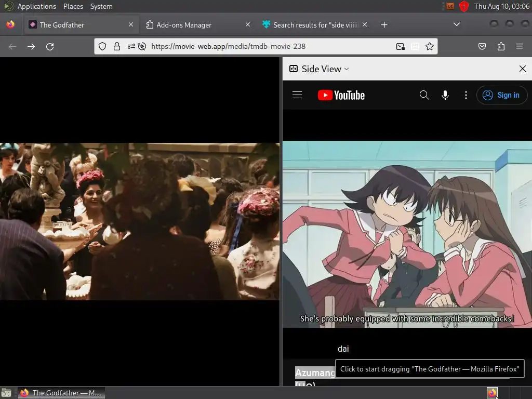Click the Azumanga anime video player

(x=407, y=234)
